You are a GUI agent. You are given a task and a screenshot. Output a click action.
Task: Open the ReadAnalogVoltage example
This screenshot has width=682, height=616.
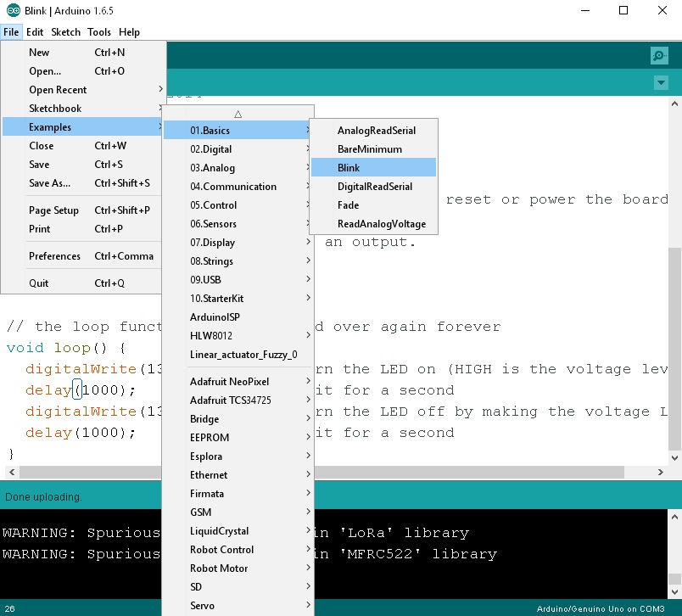(x=373, y=224)
